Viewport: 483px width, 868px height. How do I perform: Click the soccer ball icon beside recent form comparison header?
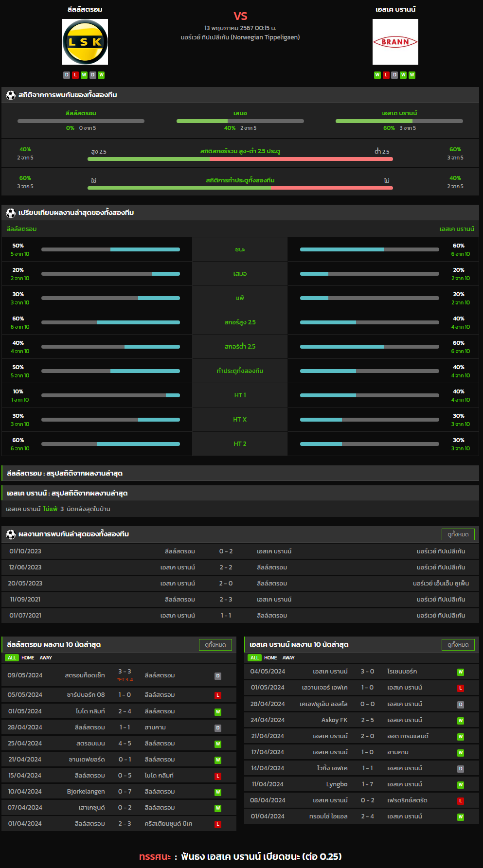pyautogui.click(x=11, y=213)
